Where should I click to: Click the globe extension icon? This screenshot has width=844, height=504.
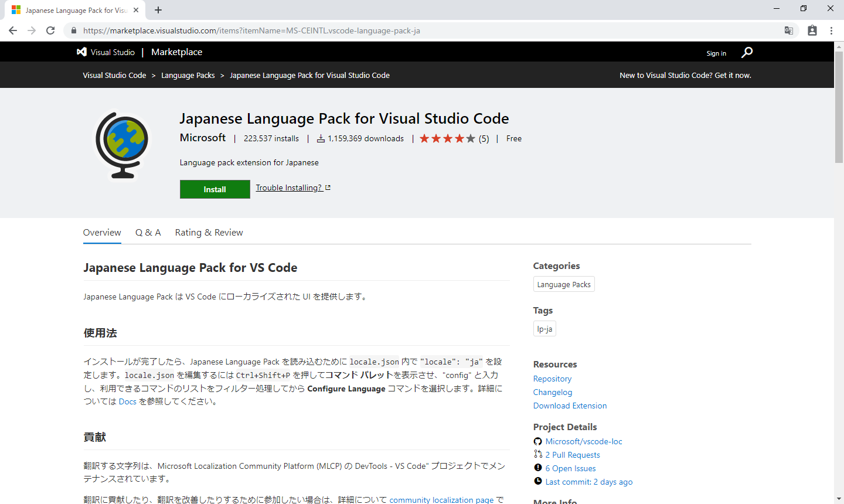[122, 145]
